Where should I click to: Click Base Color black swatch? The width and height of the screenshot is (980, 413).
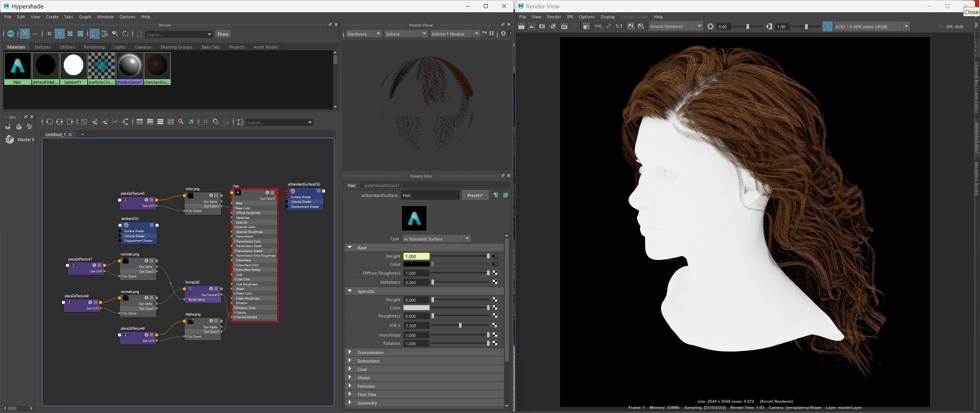pyautogui.click(x=416, y=264)
